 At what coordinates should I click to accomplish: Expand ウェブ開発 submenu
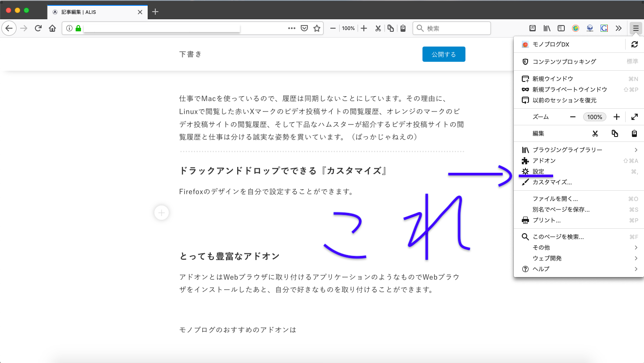click(579, 258)
